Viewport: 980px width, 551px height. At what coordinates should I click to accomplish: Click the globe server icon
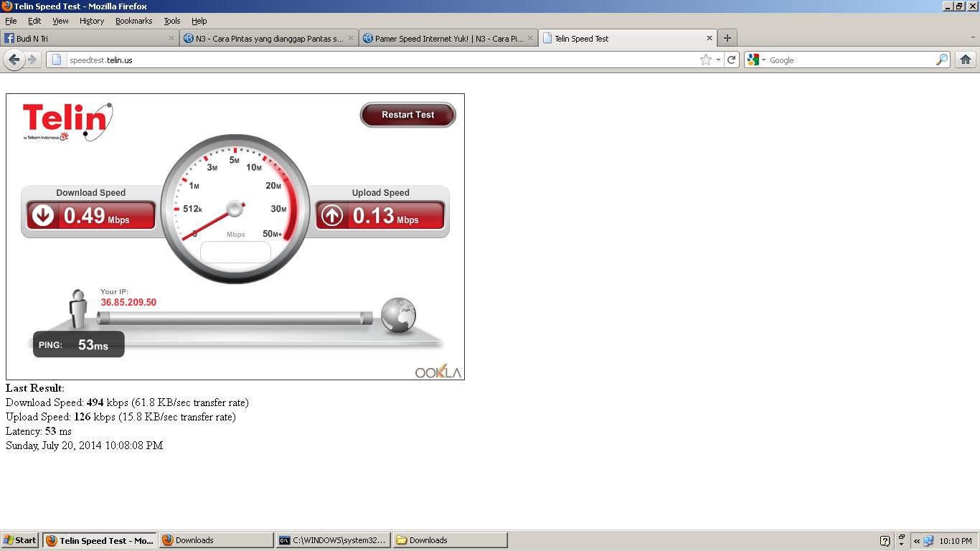[x=398, y=315]
